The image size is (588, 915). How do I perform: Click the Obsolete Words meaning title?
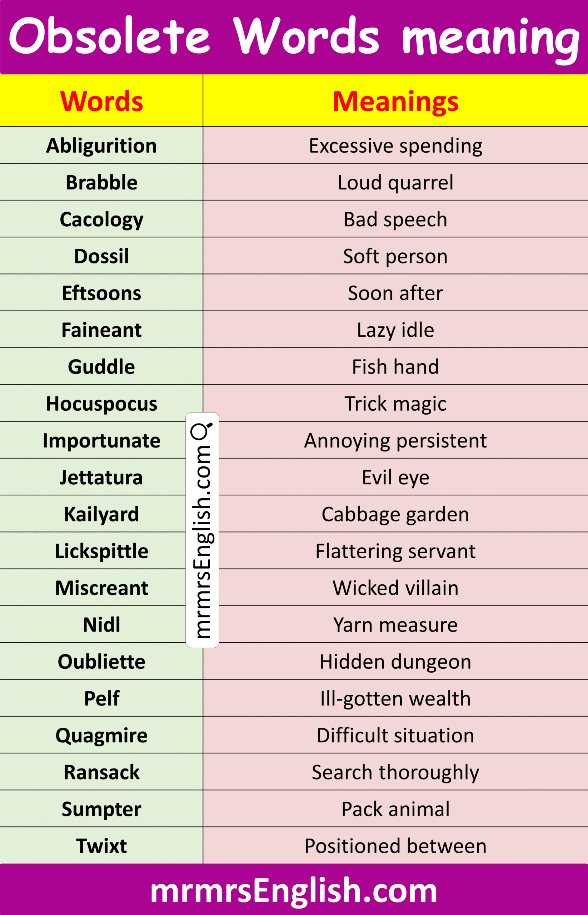point(294,37)
